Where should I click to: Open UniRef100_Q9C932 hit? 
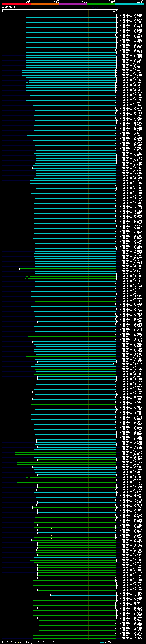tap(131, 60)
